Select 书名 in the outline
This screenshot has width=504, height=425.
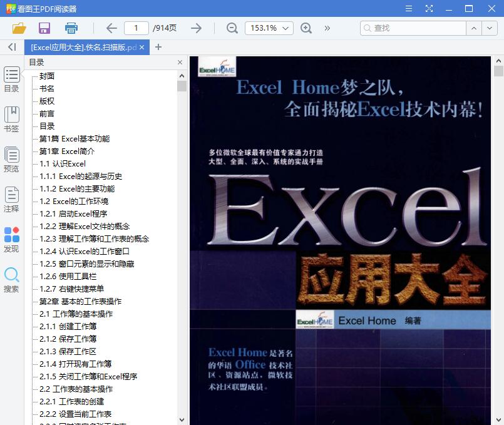[x=47, y=89]
